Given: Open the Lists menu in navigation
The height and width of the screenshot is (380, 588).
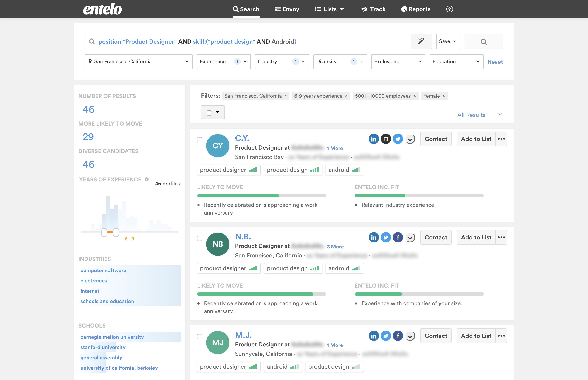Looking at the screenshot, I should click(329, 9).
